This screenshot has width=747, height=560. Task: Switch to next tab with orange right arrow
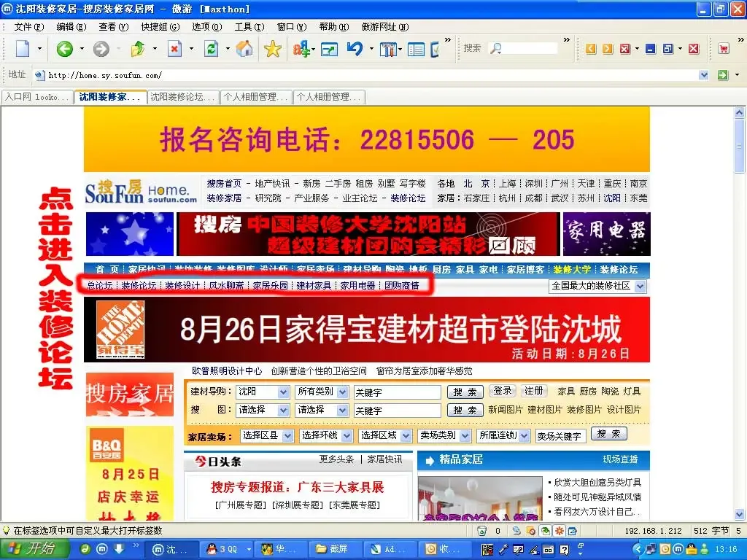click(608, 49)
